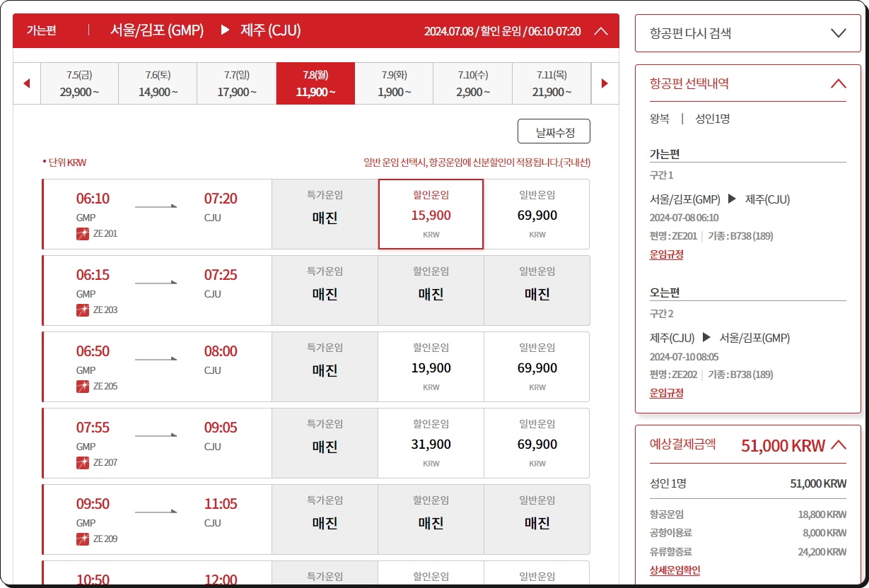Click sold-out 할인운임 for ZE203 flight

coord(431,290)
